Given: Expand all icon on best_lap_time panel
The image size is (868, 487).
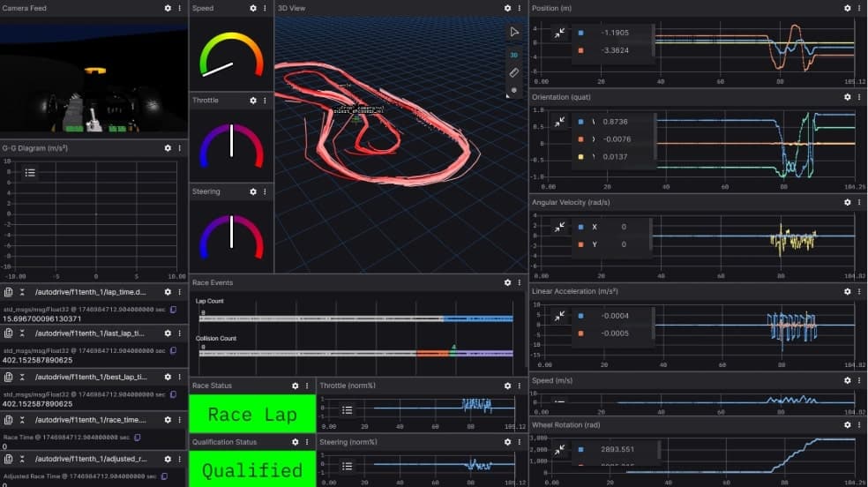Looking at the screenshot, I should (x=22, y=377).
